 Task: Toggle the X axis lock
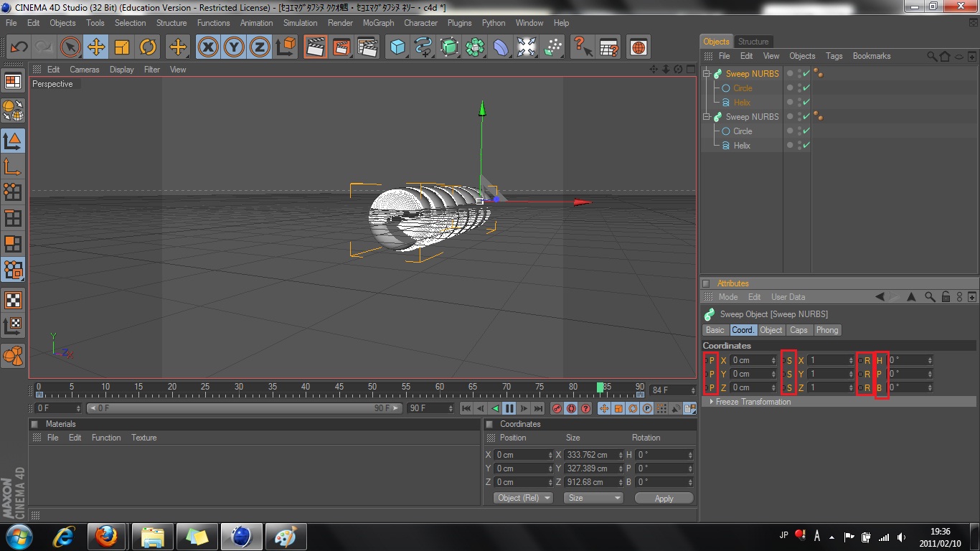click(208, 47)
